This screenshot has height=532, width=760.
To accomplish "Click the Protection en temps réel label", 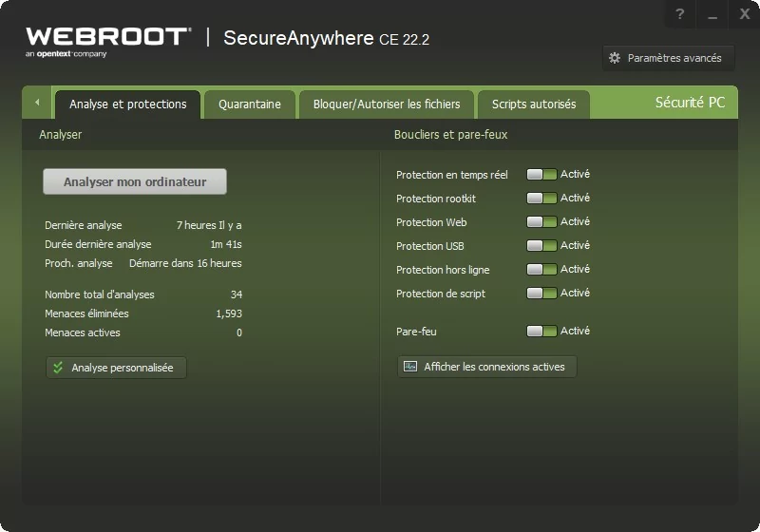I will point(452,175).
